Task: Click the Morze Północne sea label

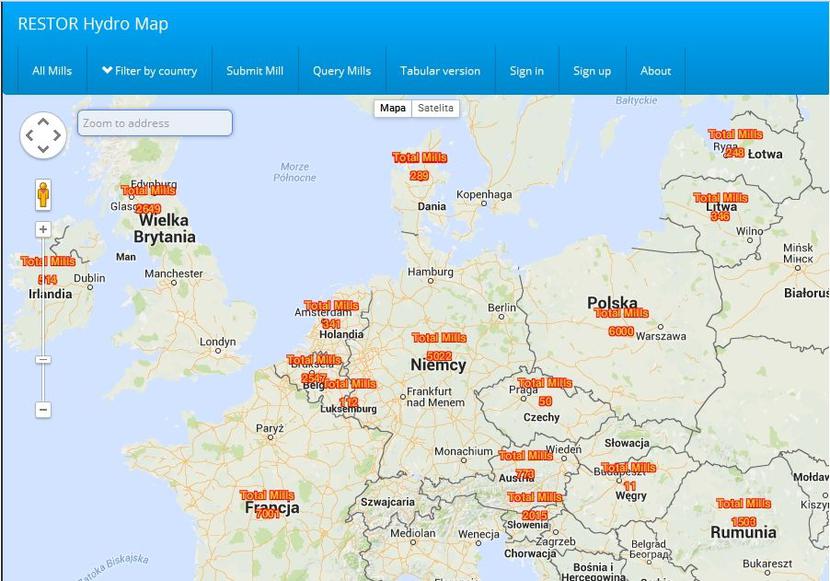Action: [x=295, y=172]
